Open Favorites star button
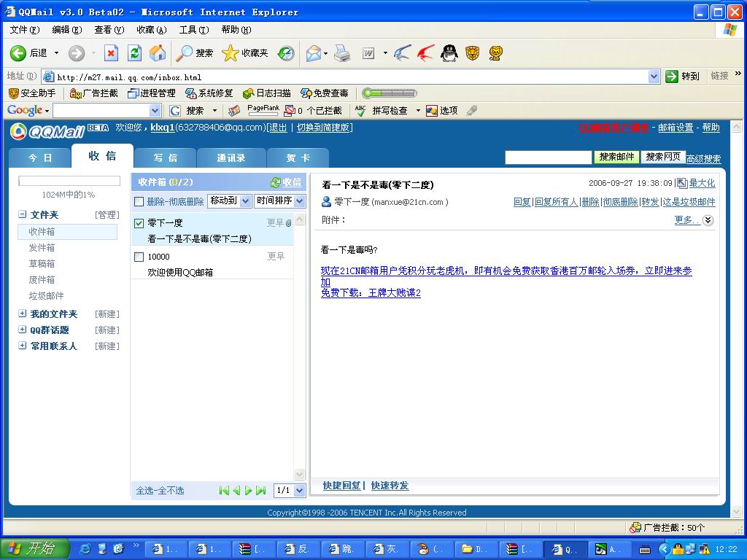 click(245, 52)
